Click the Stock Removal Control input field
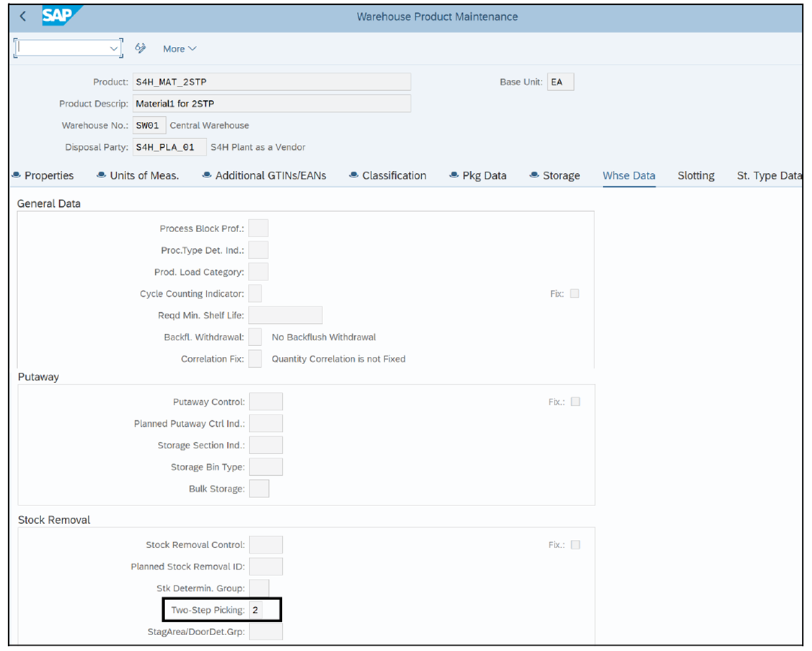Image resolution: width=812 pixels, height=651 pixels. 265,544
